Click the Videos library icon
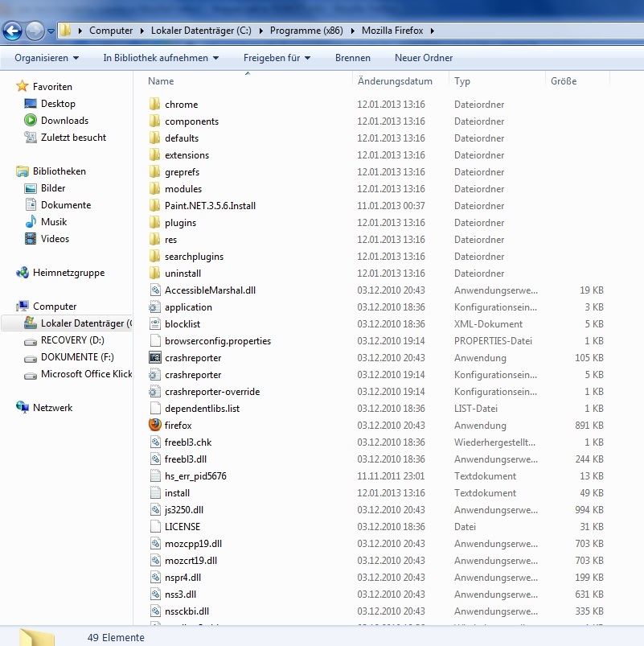The image size is (644, 646). click(x=31, y=239)
